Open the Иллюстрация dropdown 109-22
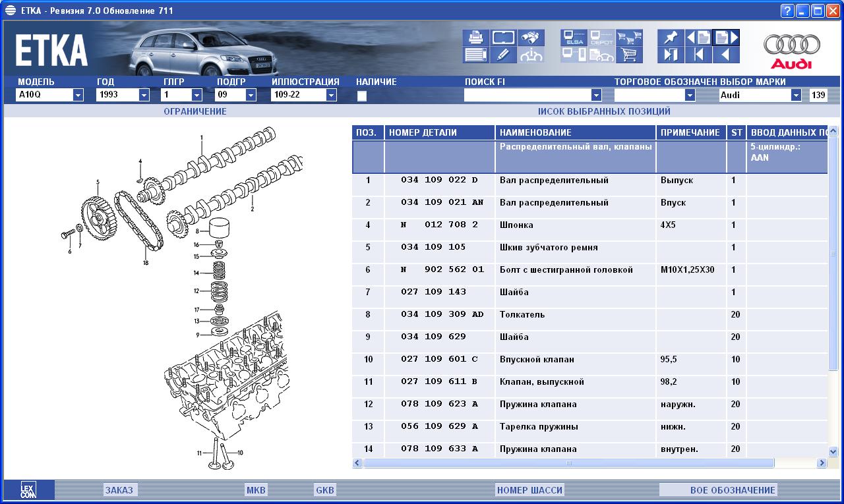The width and height of the screenshot is (844, 504). click(331, 95)
